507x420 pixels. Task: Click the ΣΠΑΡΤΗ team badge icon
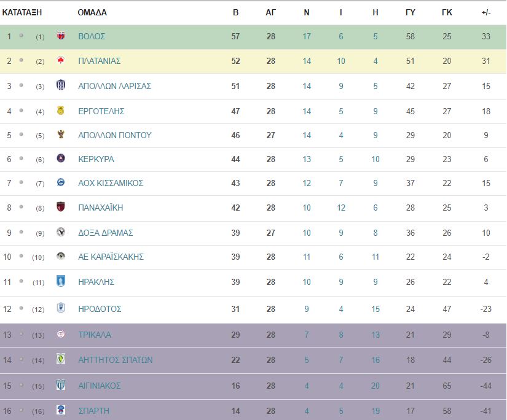60,410
